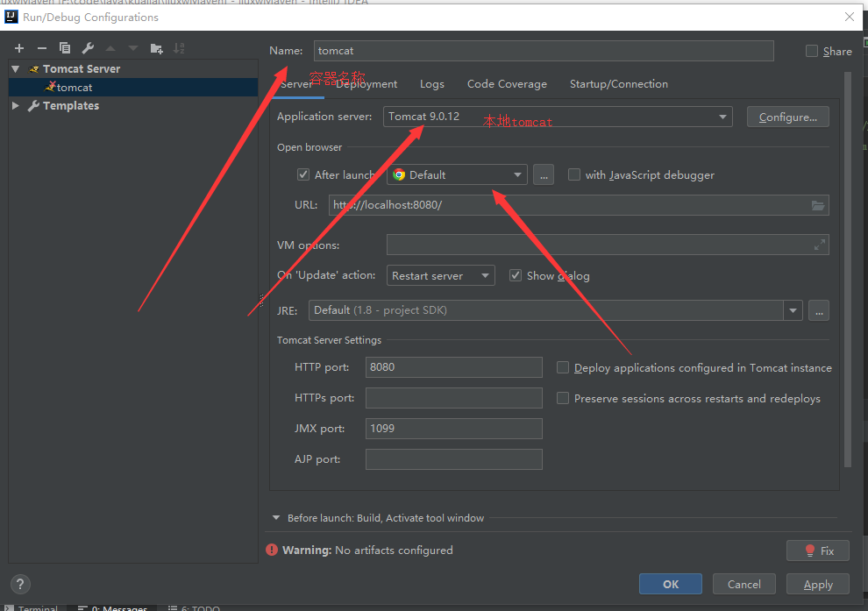This screenshot has width=868, height=611.
Task: Move configuration down arrow
Action: click(x=133, y=48)
